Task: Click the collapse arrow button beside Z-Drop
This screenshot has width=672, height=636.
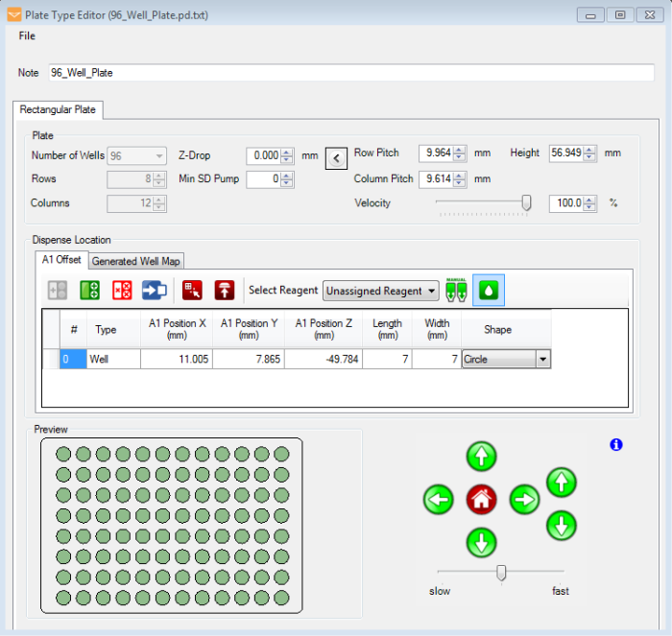Action: [x=336, y=158]
